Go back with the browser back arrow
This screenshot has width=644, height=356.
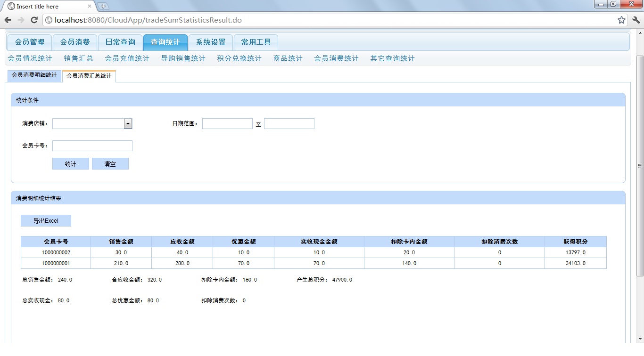point(8,20)
